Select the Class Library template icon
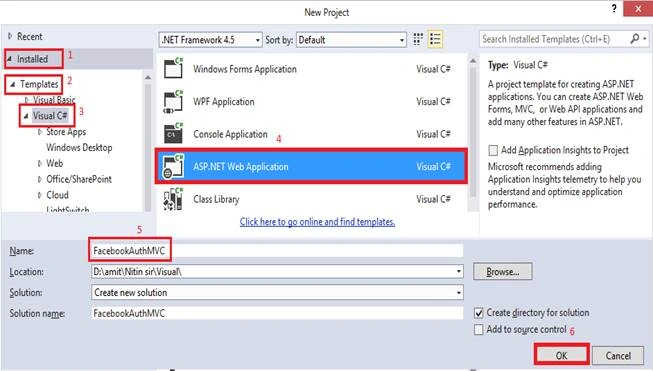Image resolution: width=653 pixels, height=371 pixels. point(173,199)
